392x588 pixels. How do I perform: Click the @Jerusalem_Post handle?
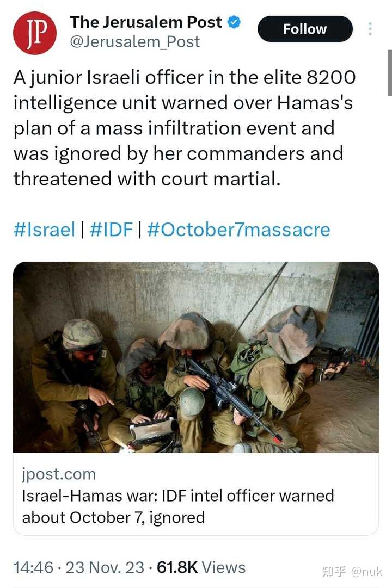click(135, 42)
